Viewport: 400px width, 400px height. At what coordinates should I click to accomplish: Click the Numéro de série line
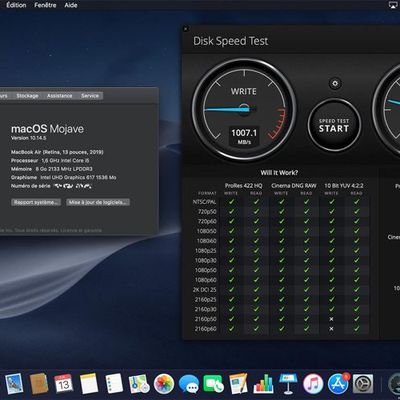[51, 186]
